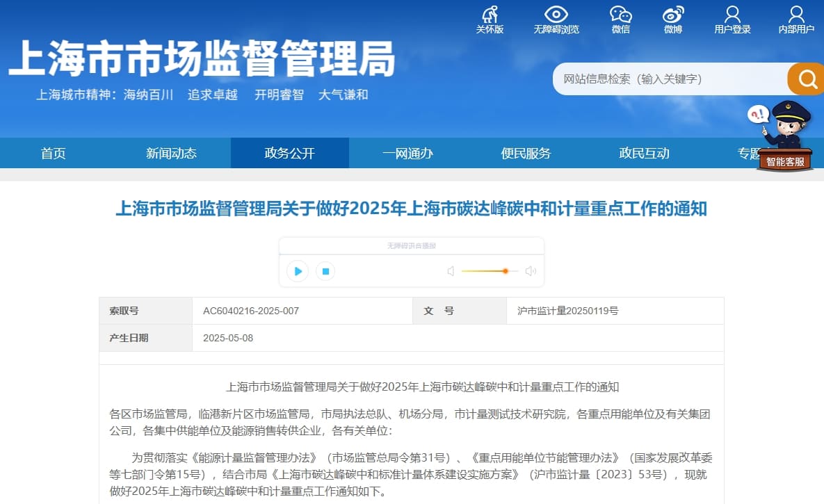Open the 微博 Weibo icon
Image resolution: width=824 pixels, height=504 pixels.
(x=672, y=15)
